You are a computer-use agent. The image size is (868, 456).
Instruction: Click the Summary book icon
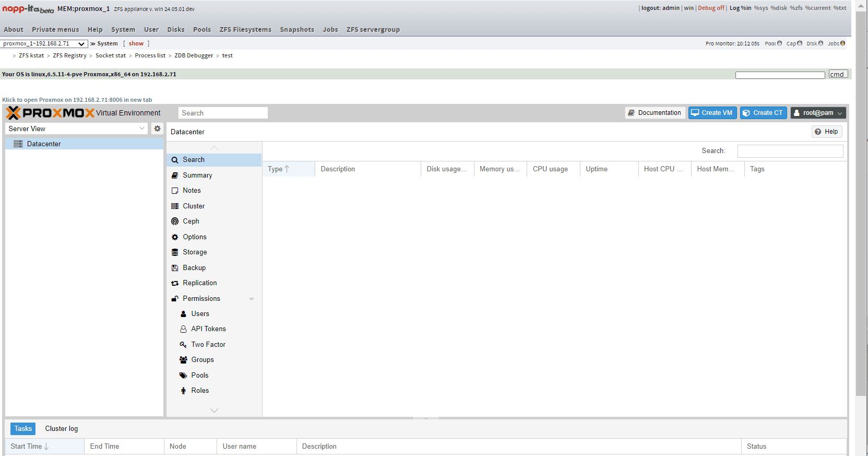[175, 176]
